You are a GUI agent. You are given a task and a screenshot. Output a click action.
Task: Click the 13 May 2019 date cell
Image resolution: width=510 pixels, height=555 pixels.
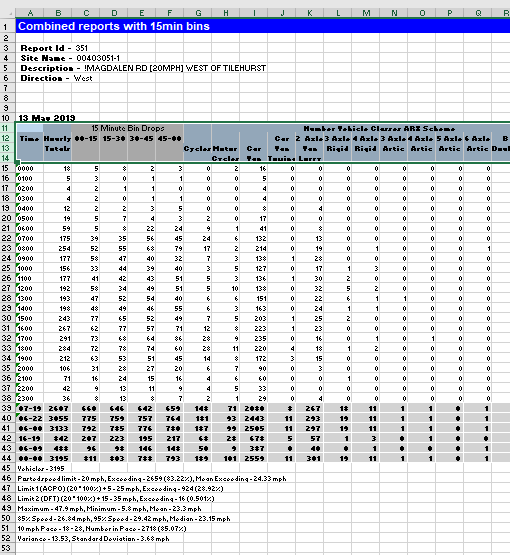(x=47, y=118)
